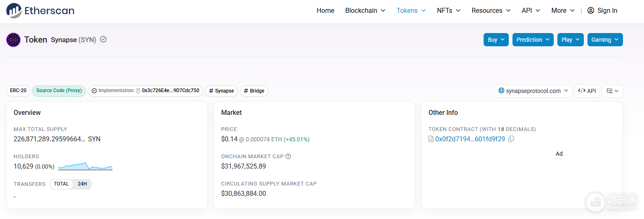The image size is (644, 219).
Task: Open the Resources menu
Action: coord(491,11)
